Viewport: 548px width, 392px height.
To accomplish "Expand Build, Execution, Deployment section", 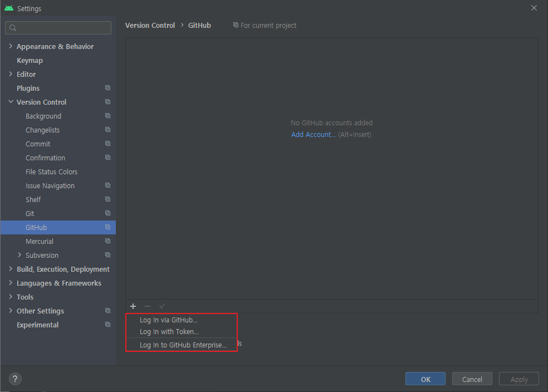I will pyautogui.click(x=11, y=269).
